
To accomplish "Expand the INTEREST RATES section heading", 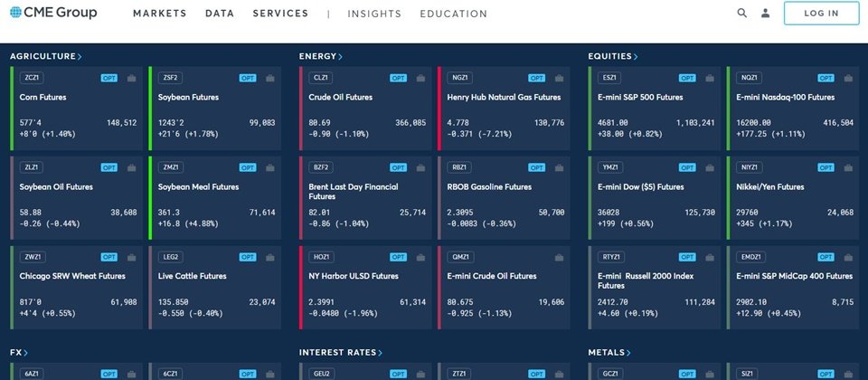I will pyautogui.click(x=341, y=352).
